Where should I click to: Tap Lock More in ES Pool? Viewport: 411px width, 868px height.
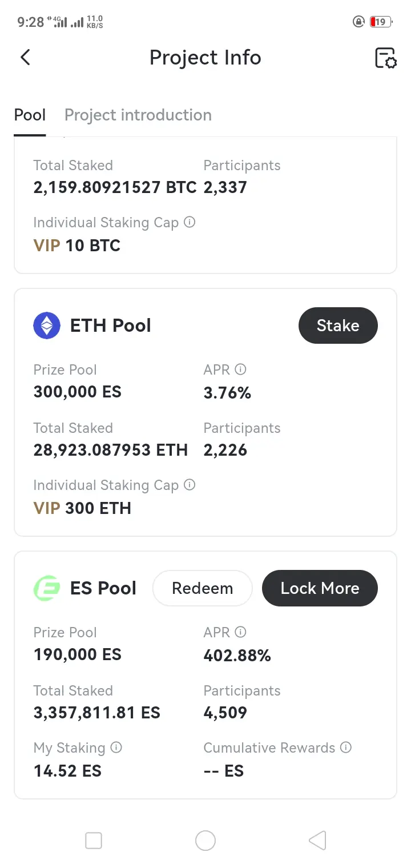[320, 588]
